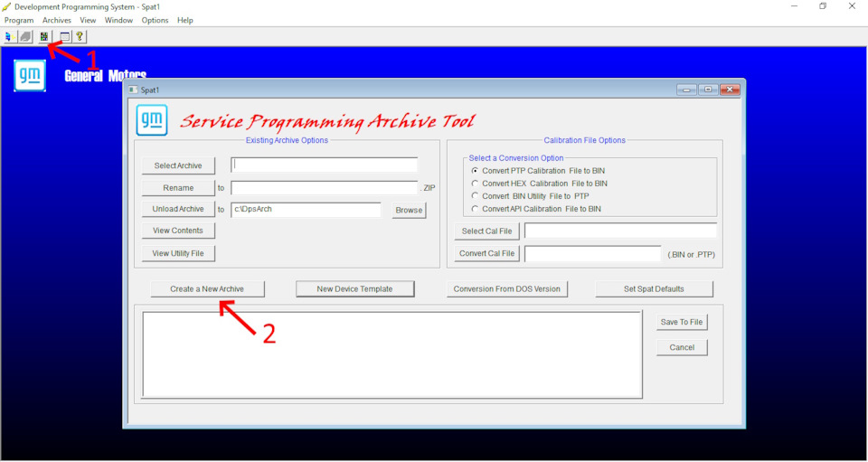Focus the Convert Cal File output field
The image size is (868, 462).
[593, 253]
